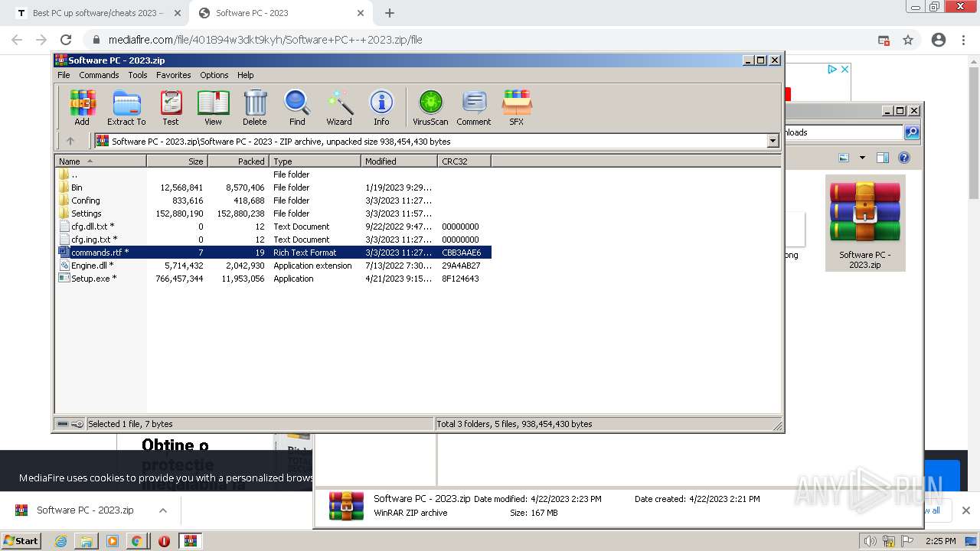Click the Comment toolbar icon
Screen dimensions: 980x551
click(474, 108)
